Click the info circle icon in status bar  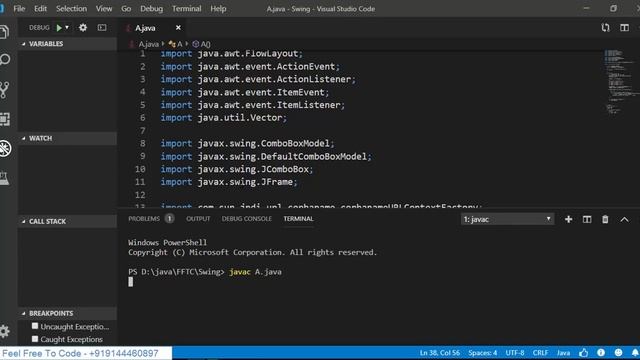pos(601,353)
